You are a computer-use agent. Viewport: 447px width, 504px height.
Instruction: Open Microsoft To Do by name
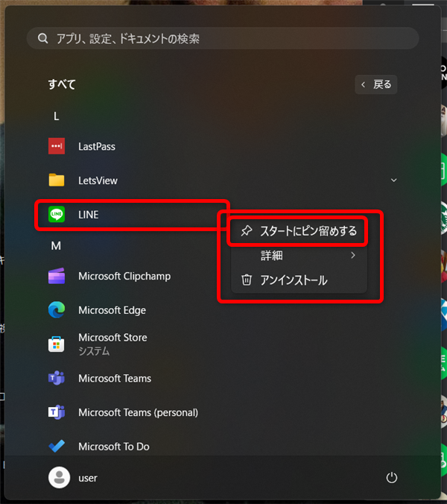[x=114, y=447]
